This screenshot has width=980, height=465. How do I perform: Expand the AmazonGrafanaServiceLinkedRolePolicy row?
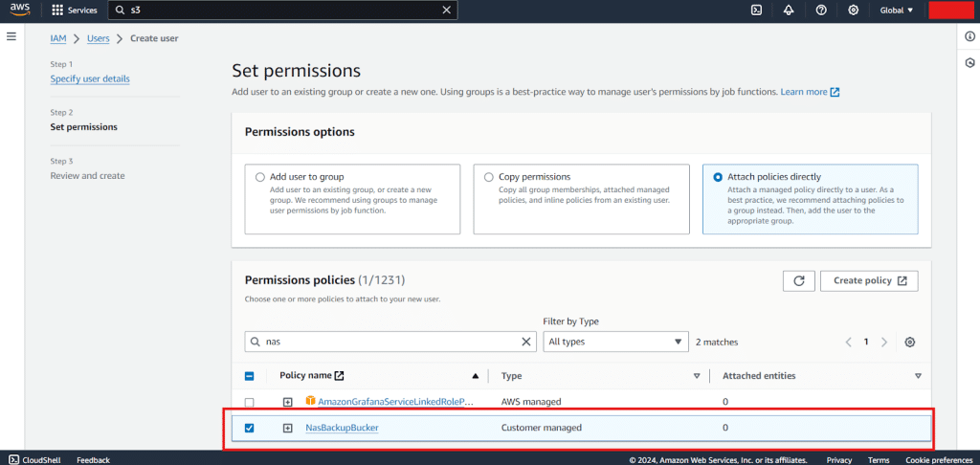click(x=287, y=402)
